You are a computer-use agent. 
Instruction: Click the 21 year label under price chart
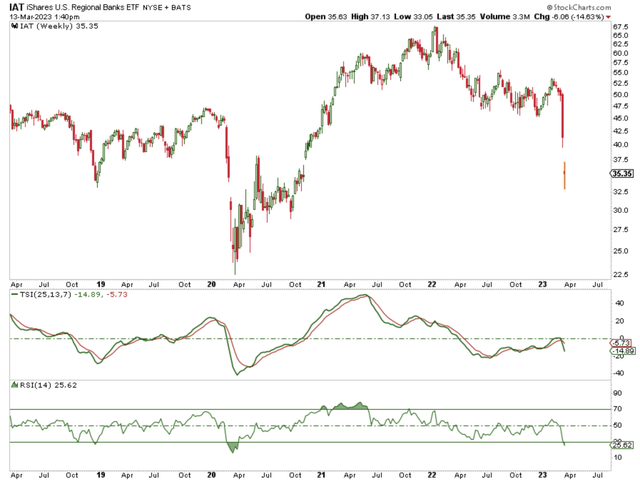coord(322,284)
